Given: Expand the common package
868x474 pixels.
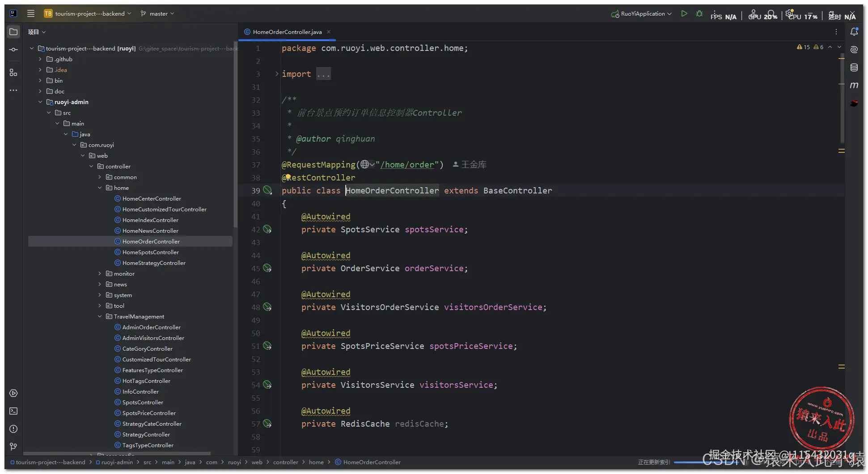Looking at the screenshot, I should point(100,177).
